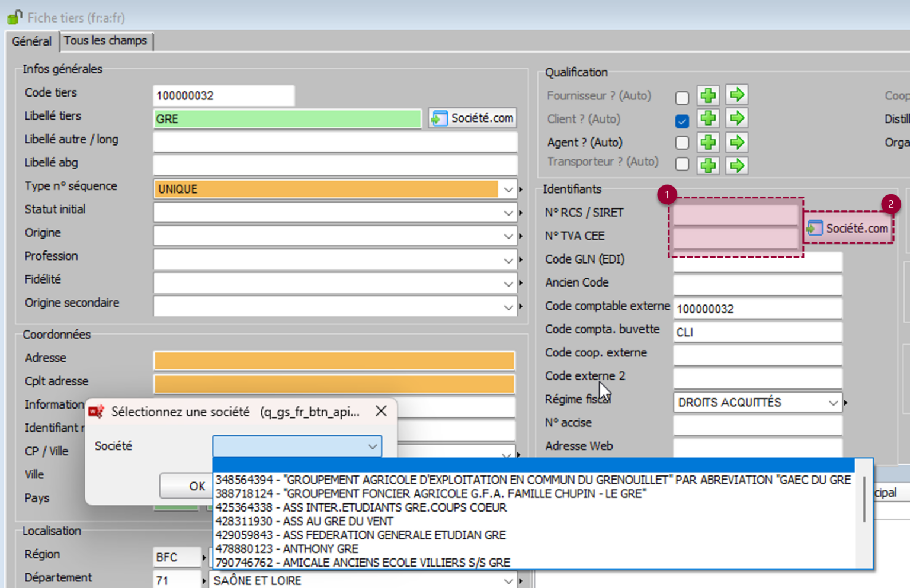Click the green plus icon beside Agent
The image size is (910, 588).
(708, 142)
